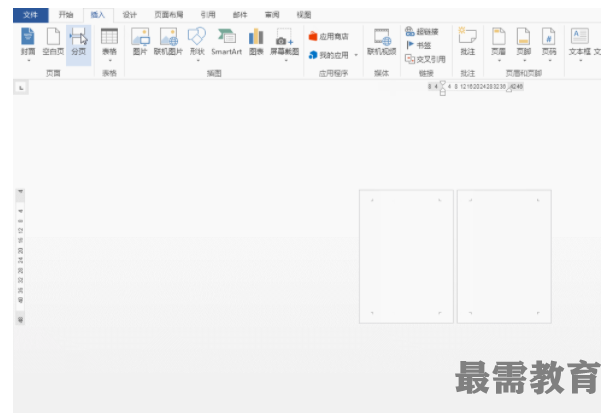The height and width of the screenshot is (417, 607).
Task: Switch to the Home (开始) tab
Action: point(66,15)
